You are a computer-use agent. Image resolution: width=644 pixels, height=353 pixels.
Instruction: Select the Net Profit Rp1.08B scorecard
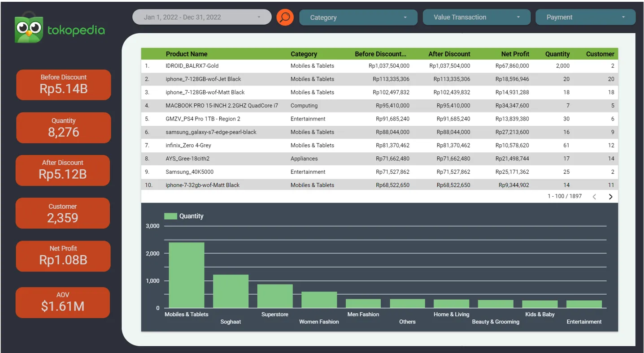point(63,256)
